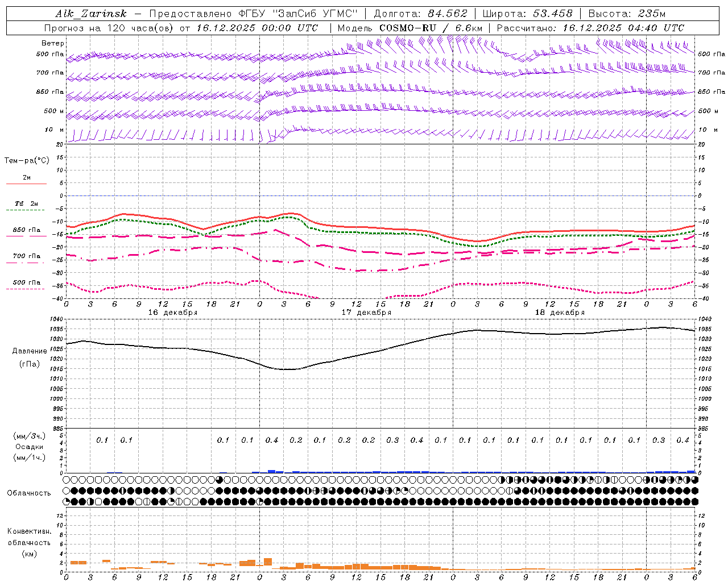Viewport: 728px width, 582px height.
Task: Click the Модель COSMO-RU / 6.6км label
Action: coord(410,28)
